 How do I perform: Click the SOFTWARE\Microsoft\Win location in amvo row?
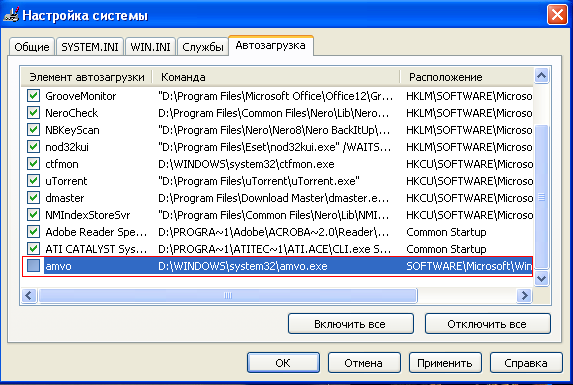click(x=469, y=266)
